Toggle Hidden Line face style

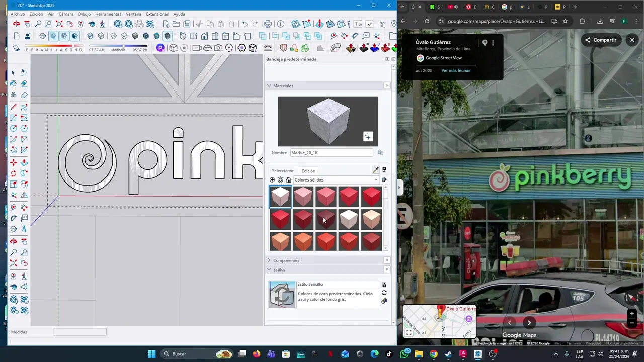[x=124, y=36]
